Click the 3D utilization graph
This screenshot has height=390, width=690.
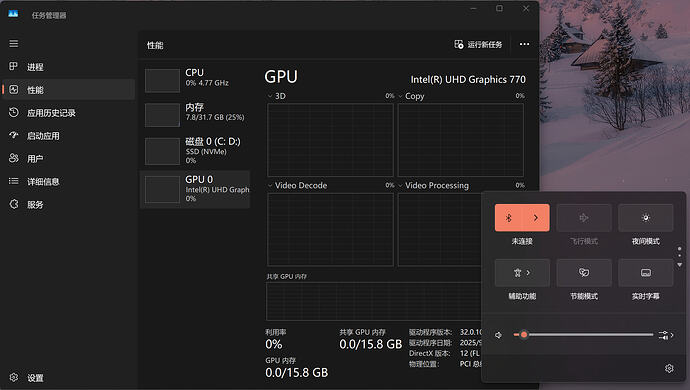click(330, 140)
